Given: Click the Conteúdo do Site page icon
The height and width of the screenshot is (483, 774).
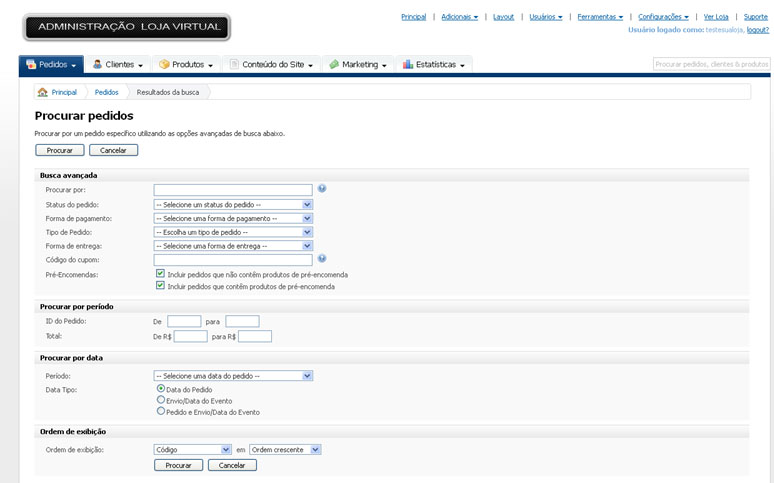Looking at the screenshot, I should [234, 64].
